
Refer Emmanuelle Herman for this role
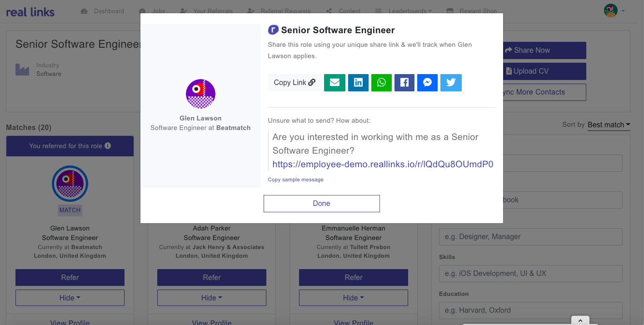[x=353, y=277]
